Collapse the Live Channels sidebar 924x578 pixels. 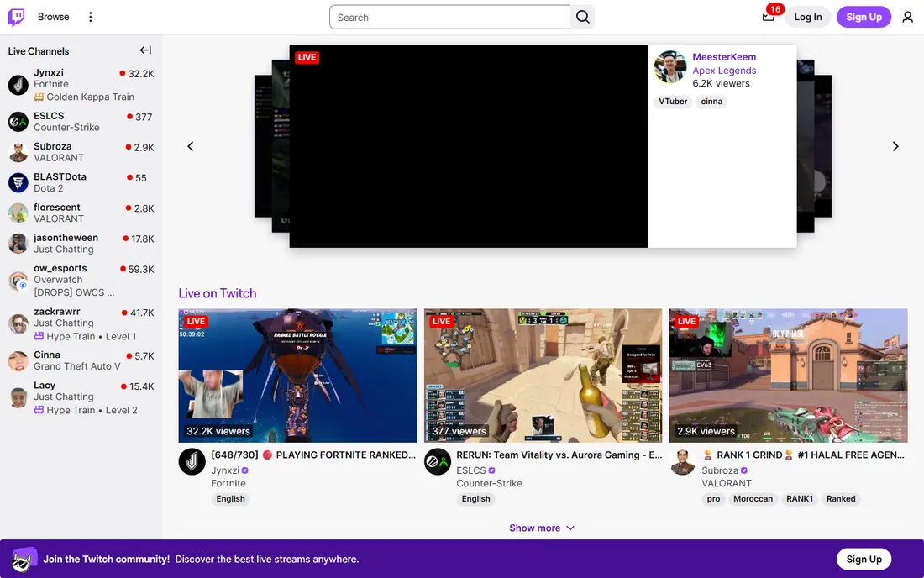[145, 50]
